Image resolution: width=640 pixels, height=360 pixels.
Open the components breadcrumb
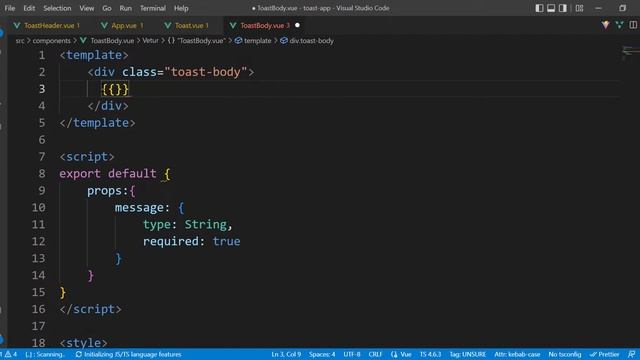(x=51, y=41)
